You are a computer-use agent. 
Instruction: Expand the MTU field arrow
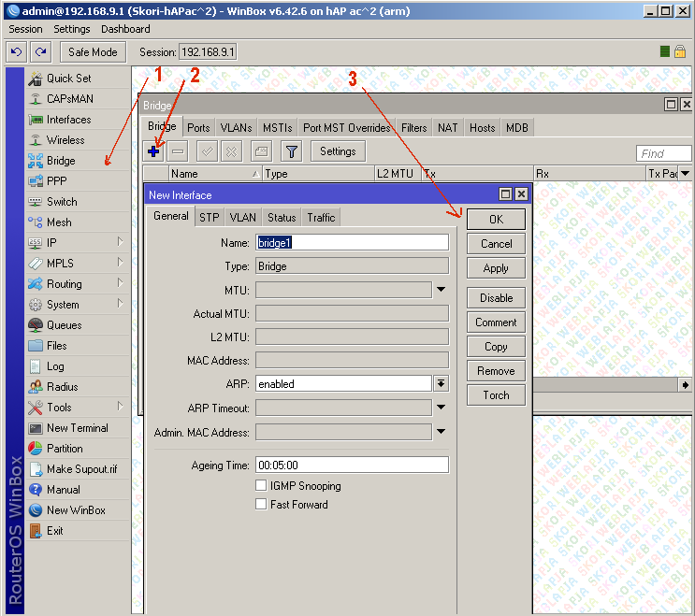(441, 290)
